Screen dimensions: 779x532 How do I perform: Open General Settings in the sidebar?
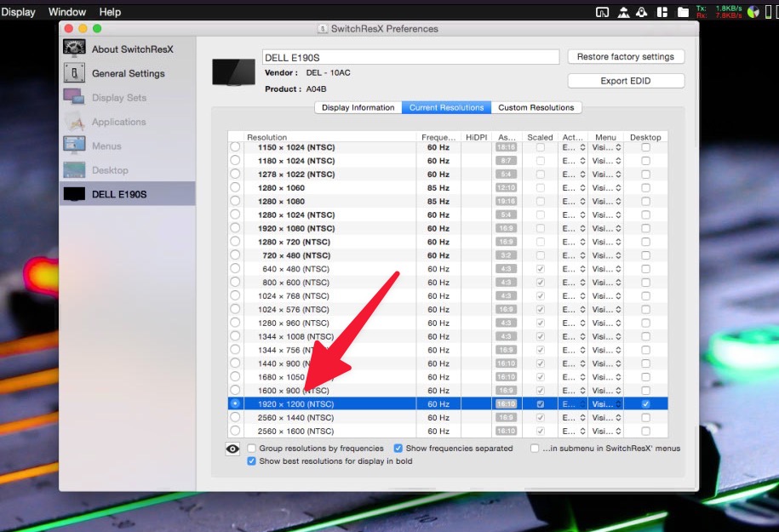coord(128,73)
